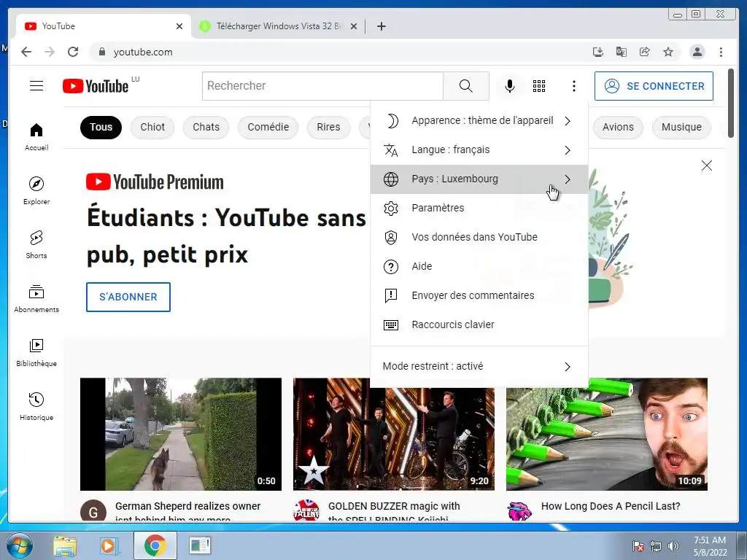Open Pays : Luxembourg submenu

tap(479, 179)
